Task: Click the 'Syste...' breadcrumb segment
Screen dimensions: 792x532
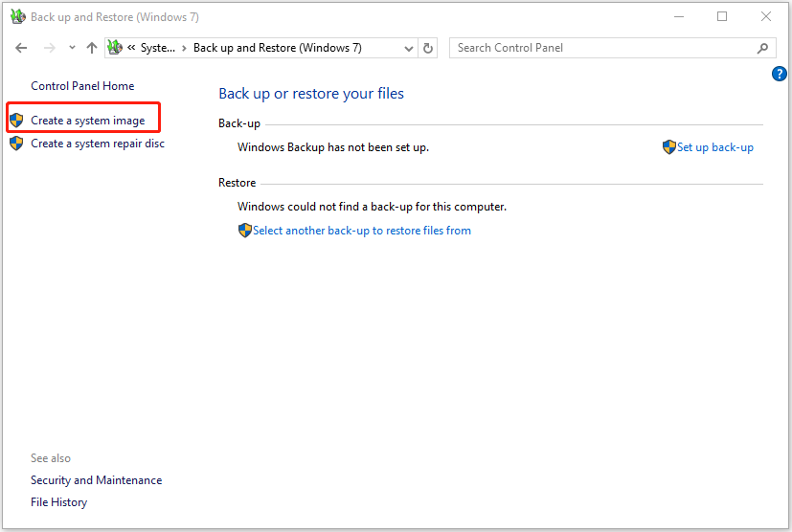Action: coord(158,48)
